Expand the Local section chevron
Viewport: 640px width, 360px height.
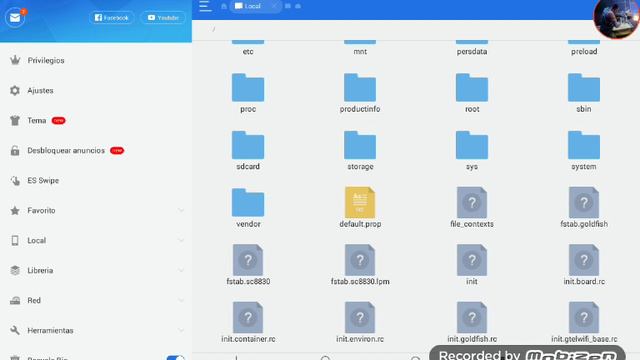(x=181, y=240)
